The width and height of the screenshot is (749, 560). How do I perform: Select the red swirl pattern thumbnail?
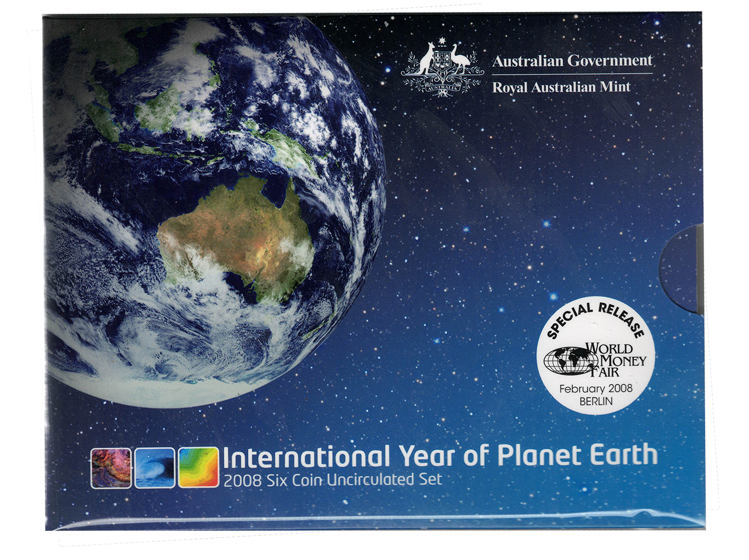[110, 467]
